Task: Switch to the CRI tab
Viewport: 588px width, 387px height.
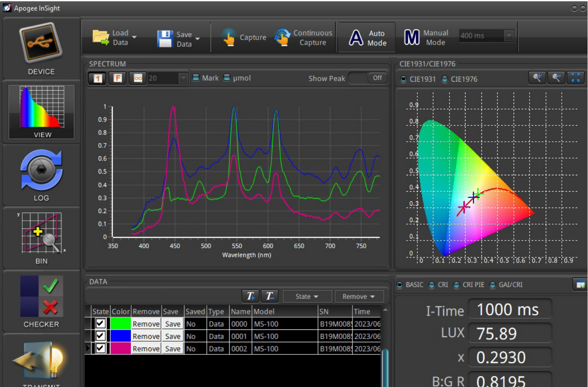Action: [x=438, y=285]
